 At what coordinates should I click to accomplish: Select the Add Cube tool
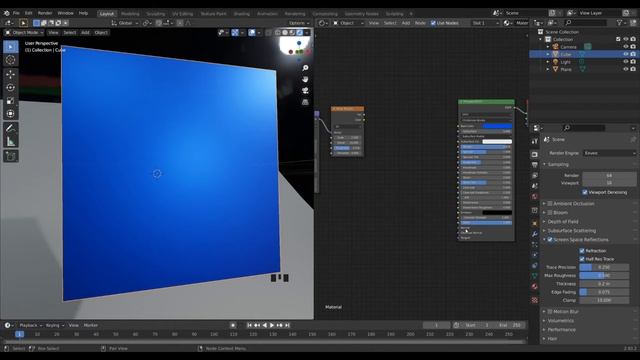[x=11, y=156]
